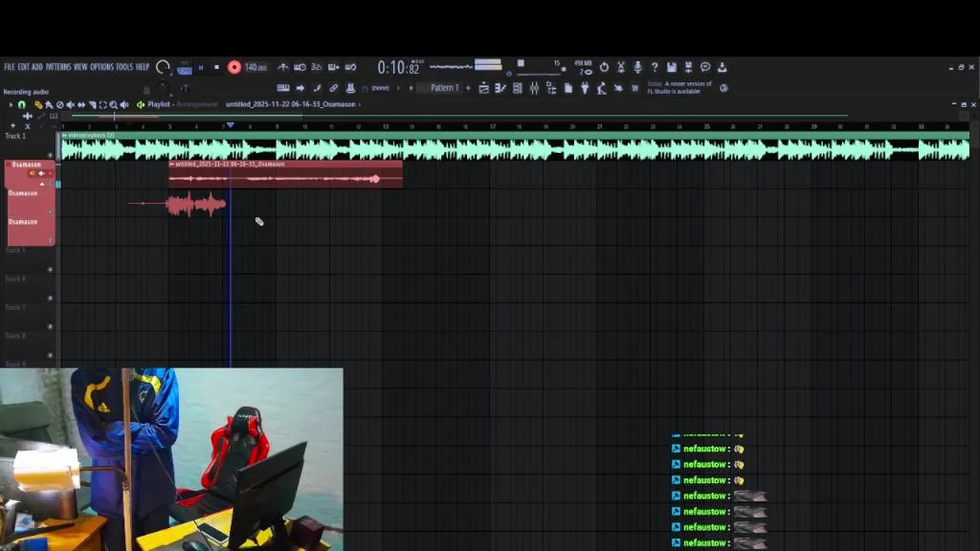Click the 0:10:82 time display
The image size is (980, 551).
(398, 68)
